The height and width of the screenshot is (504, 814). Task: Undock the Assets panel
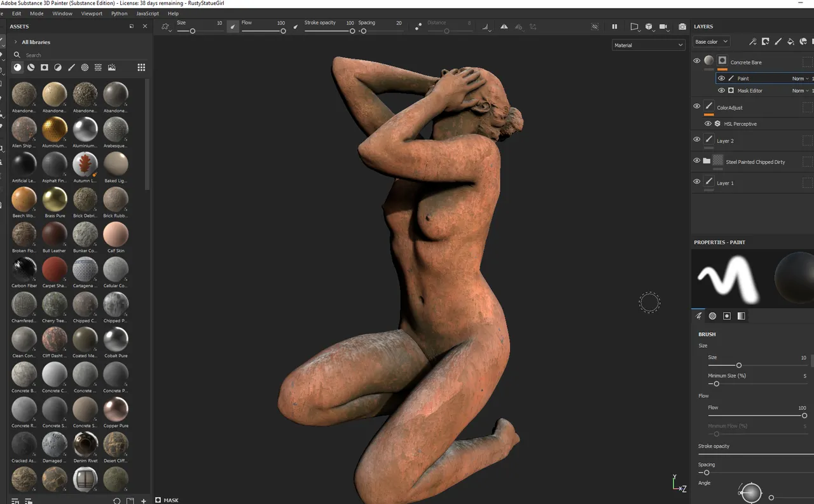pos(132,27)
